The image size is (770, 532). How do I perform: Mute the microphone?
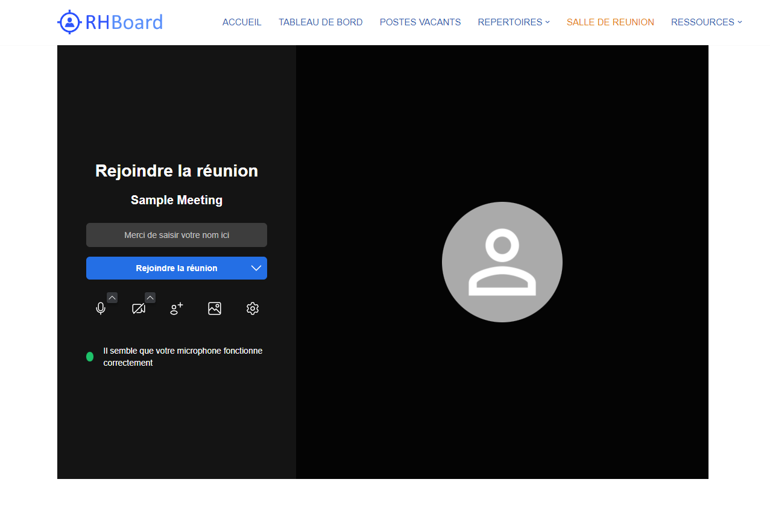pos(101,308)
